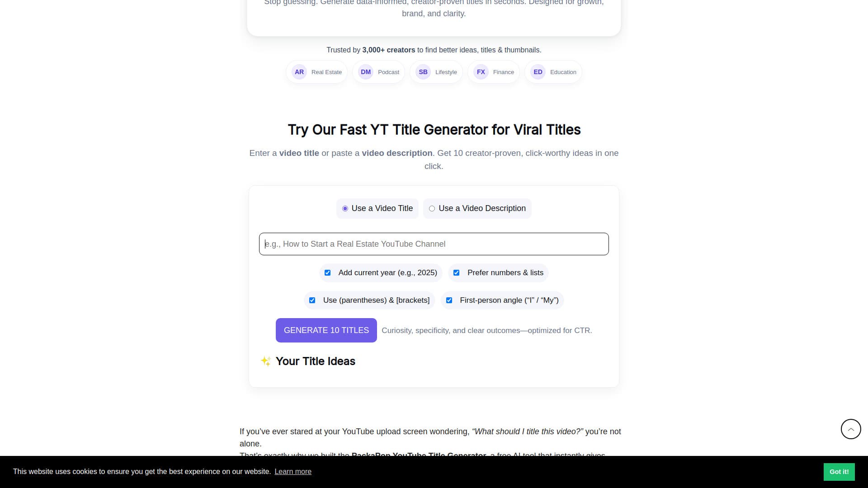Disable First-person angle option
The height and width of the screenshot is (488, 868).
449,300
